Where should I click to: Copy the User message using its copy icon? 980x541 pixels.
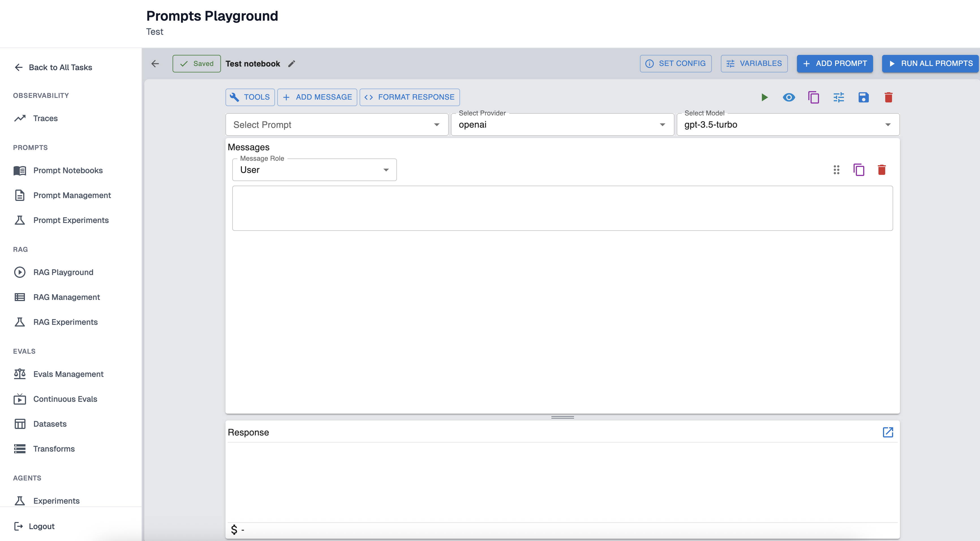[859, 170]
